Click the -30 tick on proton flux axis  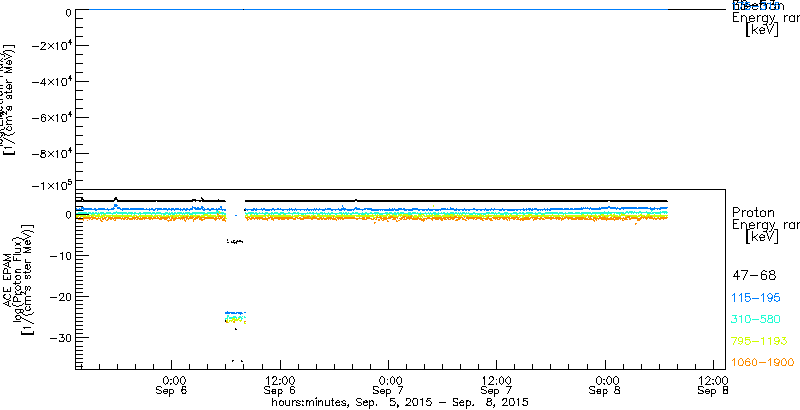tap(59, 337)
